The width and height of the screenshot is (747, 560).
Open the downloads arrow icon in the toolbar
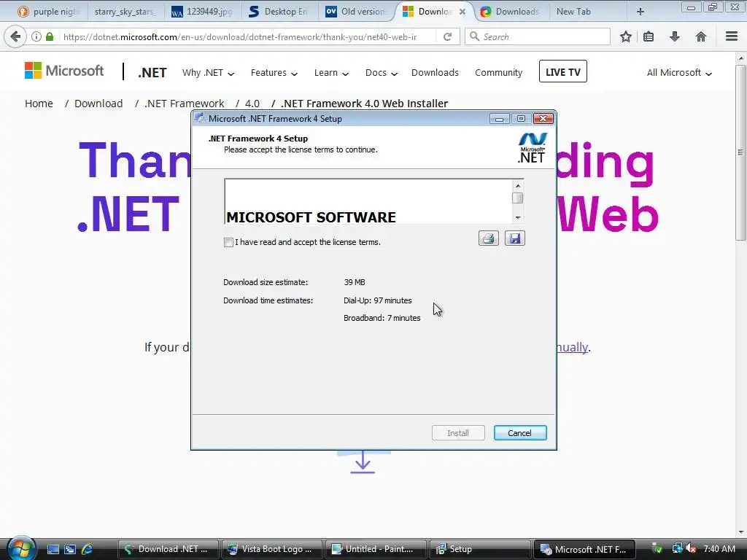675,36
